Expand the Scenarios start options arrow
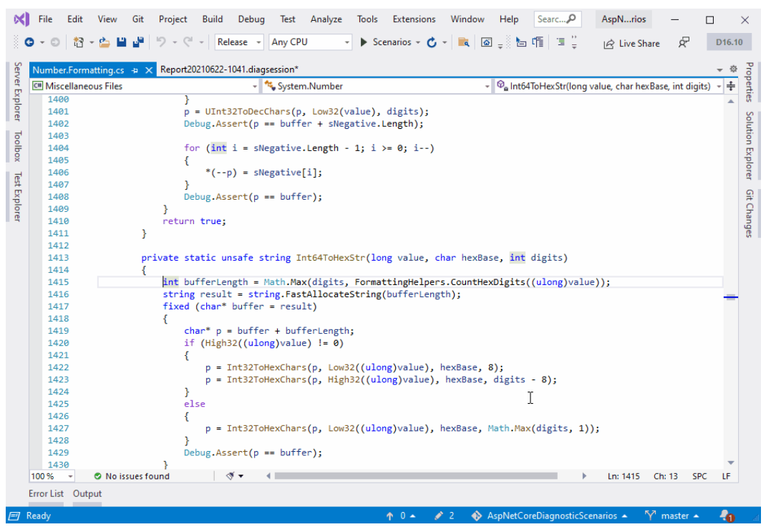The image size is (771, 532). click(x=418, y=43)
